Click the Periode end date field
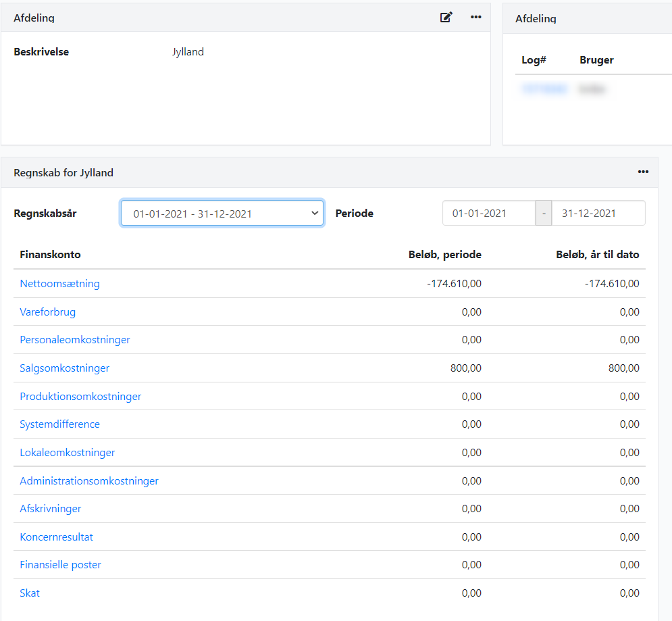 click(598, 214)
